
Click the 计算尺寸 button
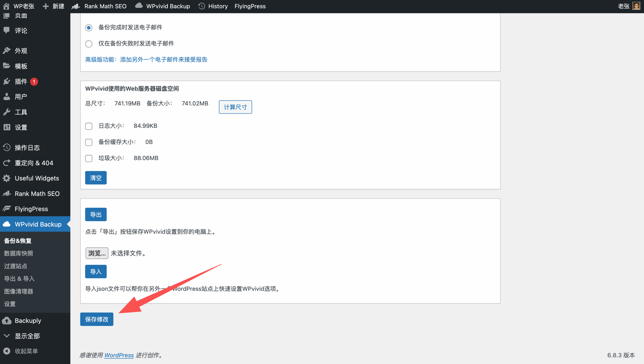(x=235, y=107)
